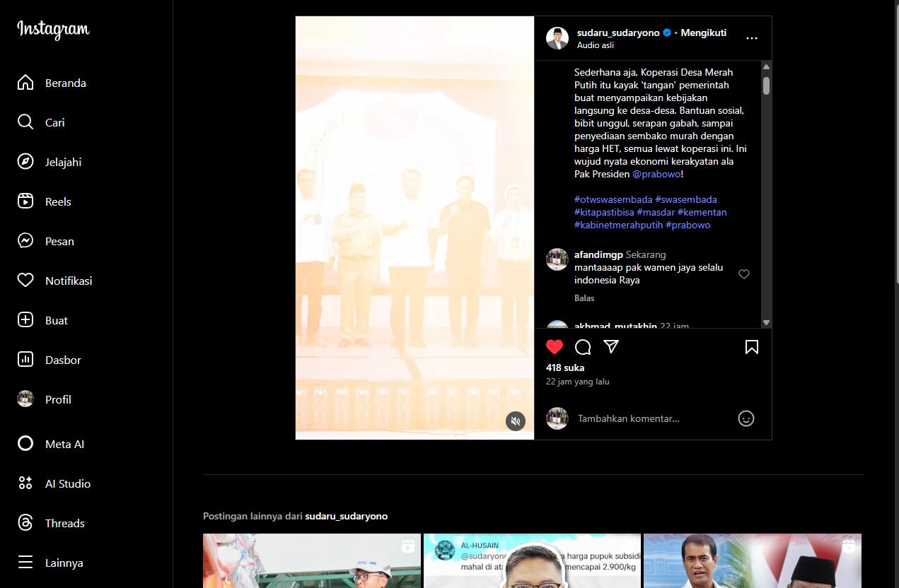Click Balas under afandimgp's comment
This screenshot has height=588, width=899.
pos(584,298)
